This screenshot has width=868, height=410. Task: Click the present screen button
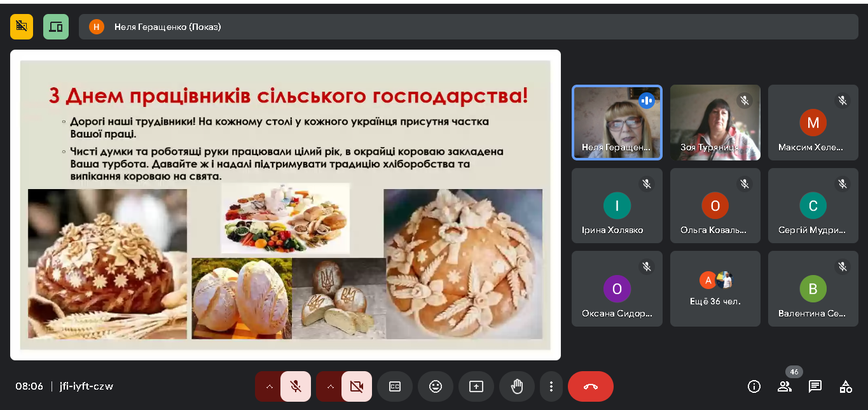(476, 386)
